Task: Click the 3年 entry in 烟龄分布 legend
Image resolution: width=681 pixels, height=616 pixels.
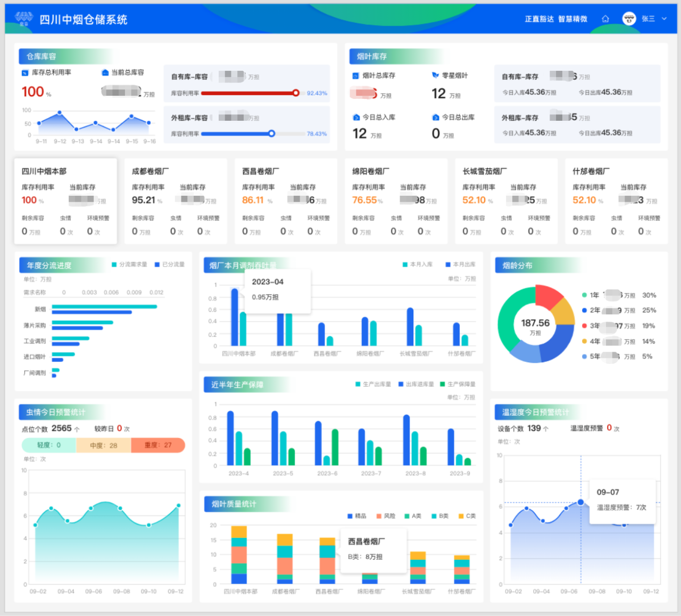Action: (x=594, y=326)
